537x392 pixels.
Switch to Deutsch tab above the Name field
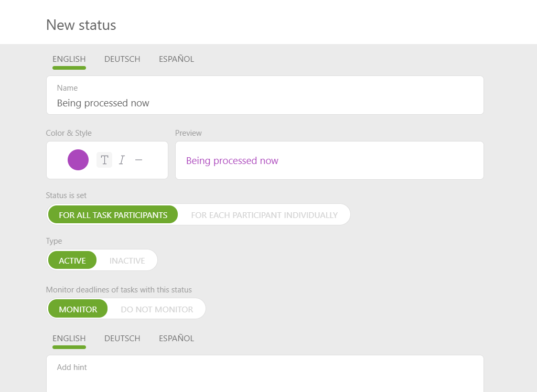[x=122, y=59]
